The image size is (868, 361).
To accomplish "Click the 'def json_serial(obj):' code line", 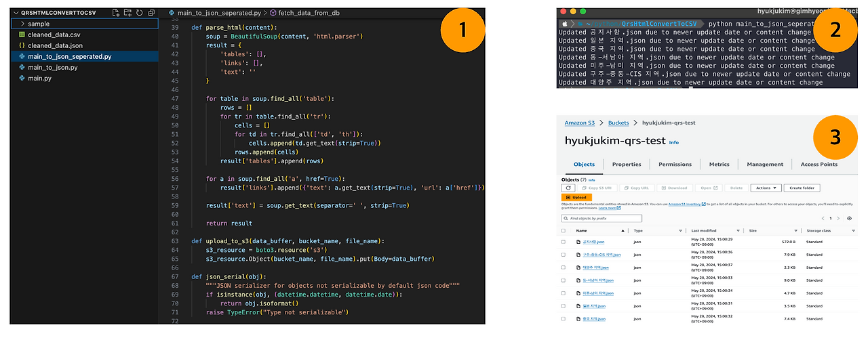I will click(x=229, y=276).
